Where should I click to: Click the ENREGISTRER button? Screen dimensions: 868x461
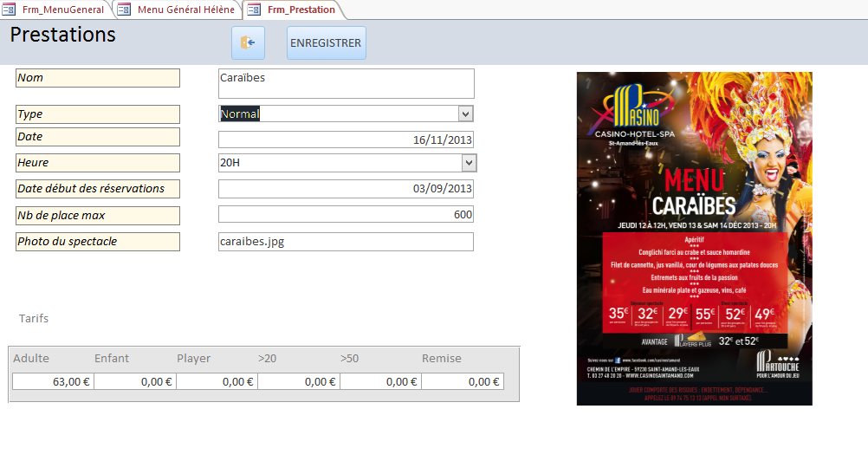click(x=326, y=42)
